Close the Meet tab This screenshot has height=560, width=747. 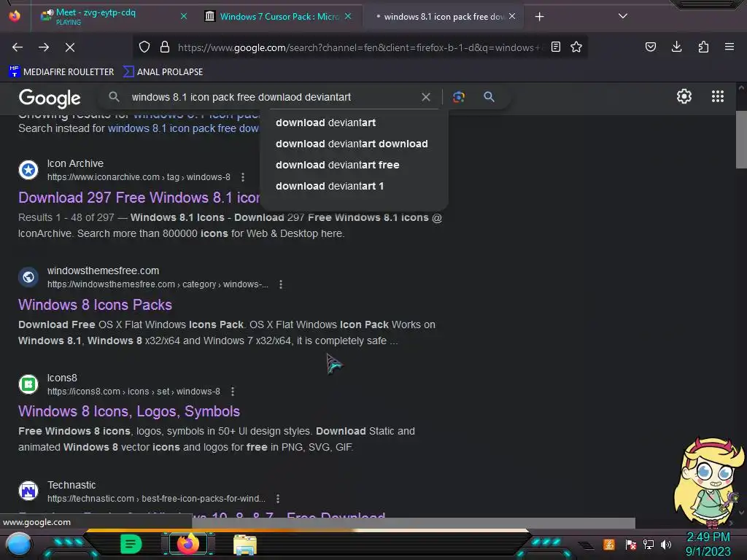pyautogui.click(x=183, y=16)
